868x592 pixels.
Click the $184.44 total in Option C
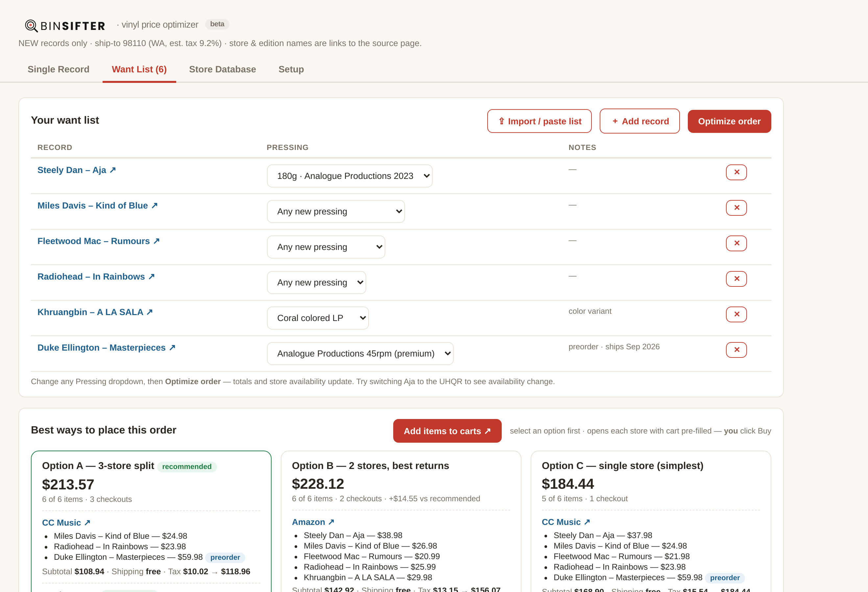pos(568,484)
